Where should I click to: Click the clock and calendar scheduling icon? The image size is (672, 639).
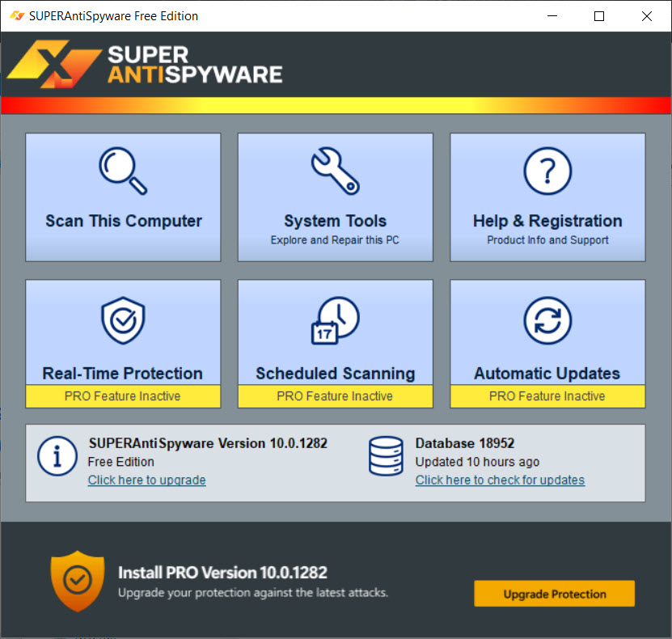point(335,320)
